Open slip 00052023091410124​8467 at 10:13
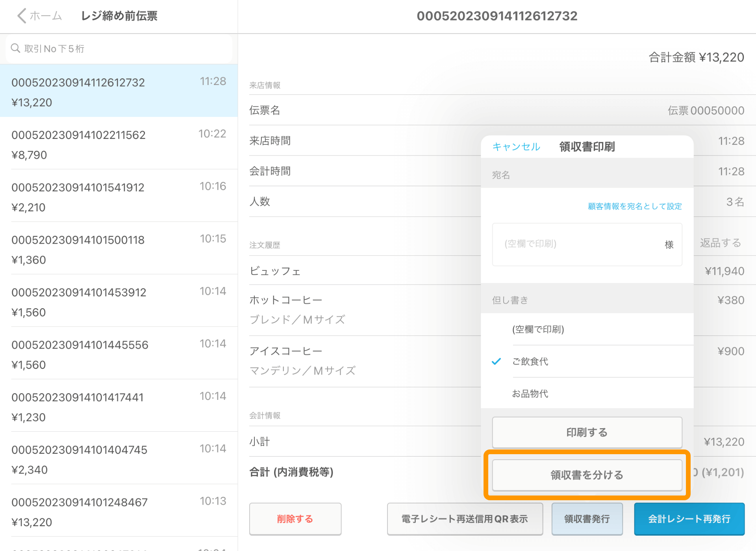This screenshot has width=756, height=551. pos(119,510)
